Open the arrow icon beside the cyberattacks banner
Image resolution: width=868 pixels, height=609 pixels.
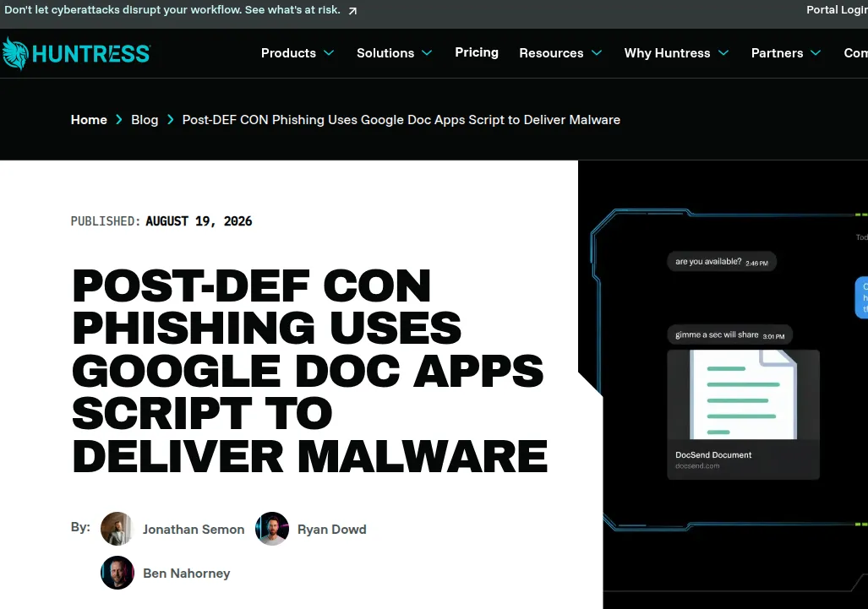click(x=352, y=11)
